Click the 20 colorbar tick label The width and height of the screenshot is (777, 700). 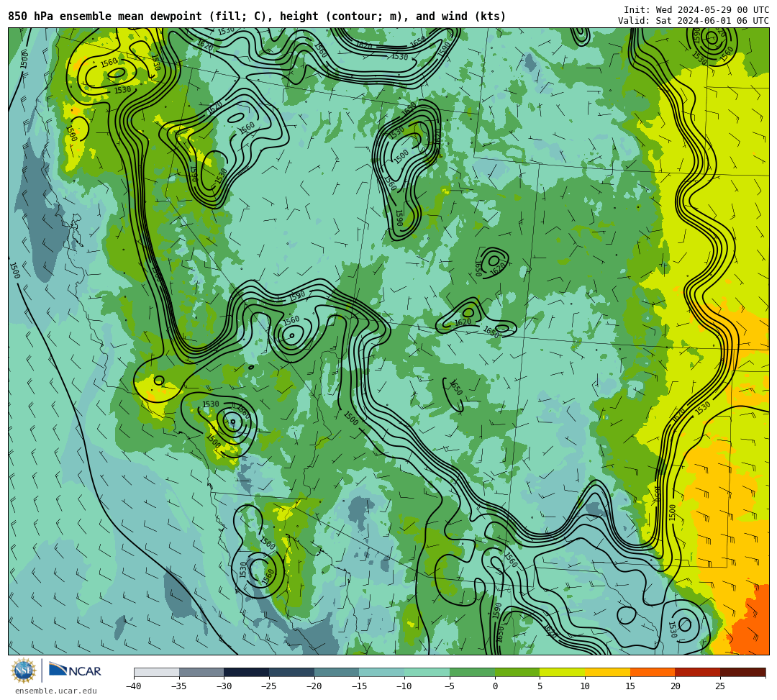(675, 686)
